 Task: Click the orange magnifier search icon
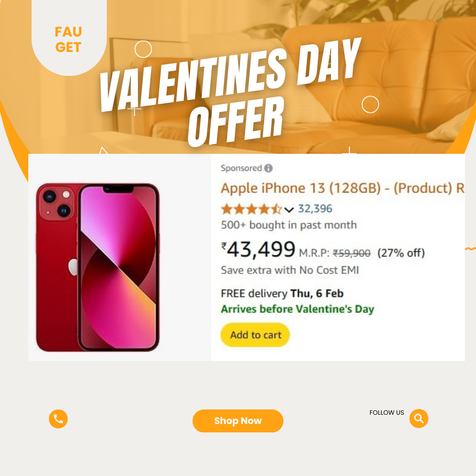coord(419,418)
